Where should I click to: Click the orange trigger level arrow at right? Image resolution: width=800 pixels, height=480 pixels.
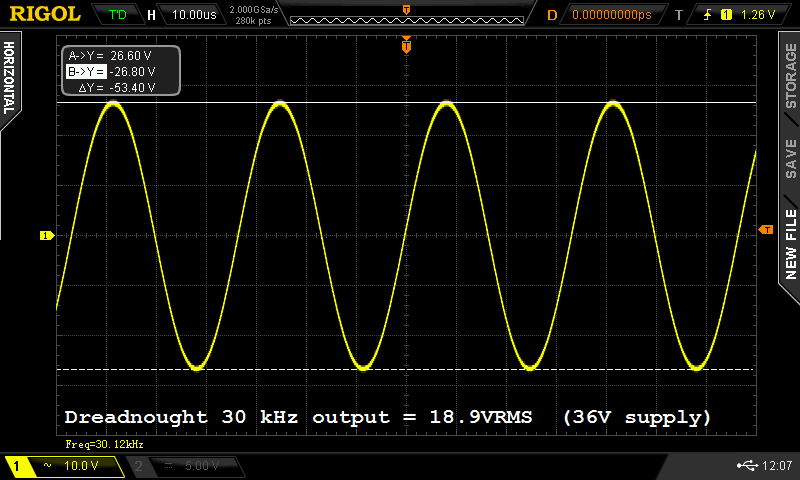click(x=766, y=230)
